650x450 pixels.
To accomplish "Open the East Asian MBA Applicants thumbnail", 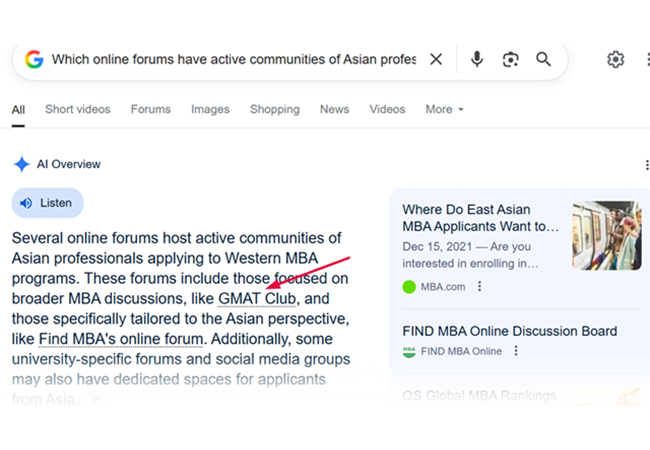I will [x=606, y=236].
